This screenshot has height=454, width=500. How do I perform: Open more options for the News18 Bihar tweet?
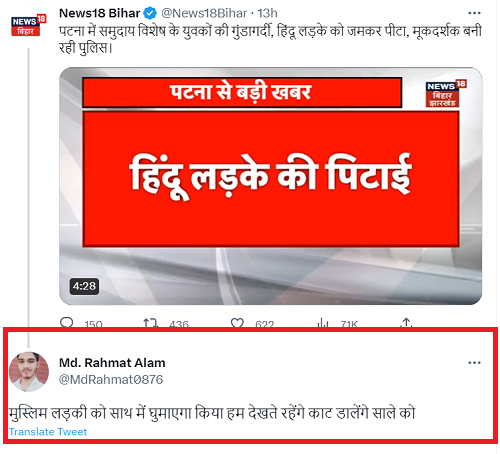(474, 13)
